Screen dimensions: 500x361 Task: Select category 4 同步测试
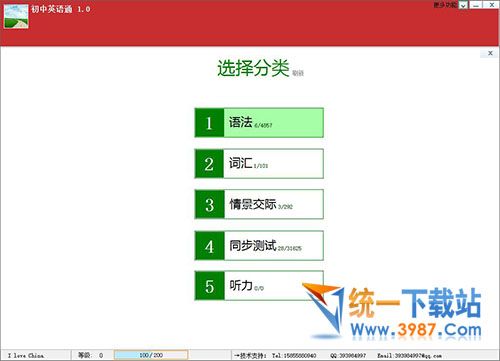pyautogui.click(x=259, y=245)
